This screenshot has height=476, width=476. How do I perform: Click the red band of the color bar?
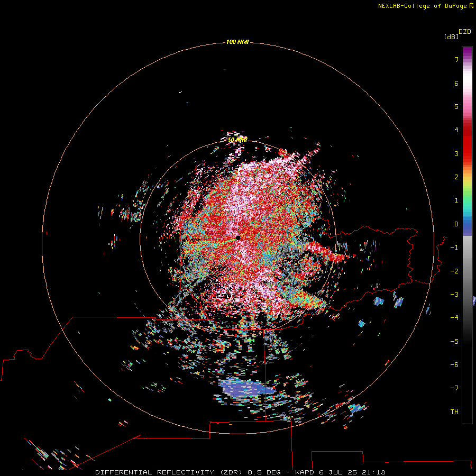click(x=467, y=143)
